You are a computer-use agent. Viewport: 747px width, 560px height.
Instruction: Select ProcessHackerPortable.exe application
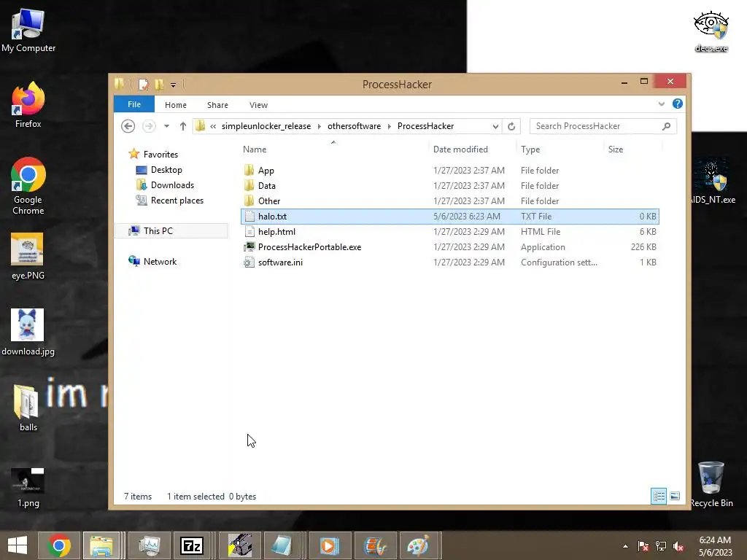coord(449,247)
